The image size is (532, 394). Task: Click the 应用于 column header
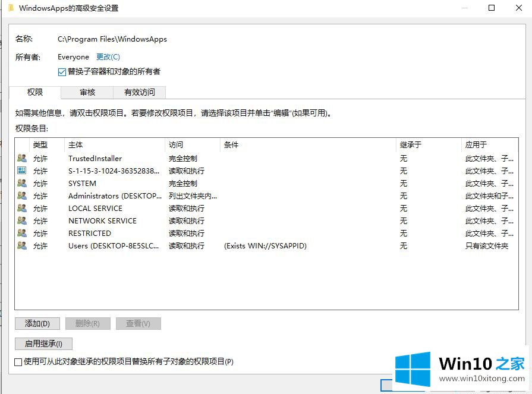click(490, 145)
